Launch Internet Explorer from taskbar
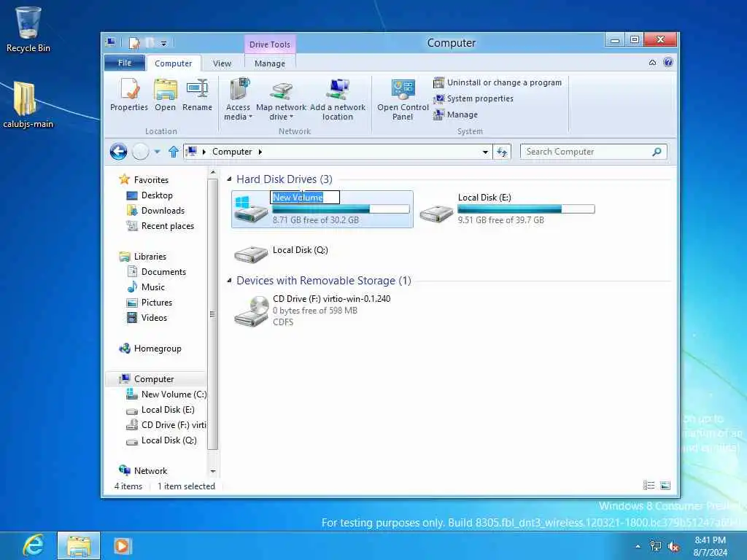 (34, 545)
